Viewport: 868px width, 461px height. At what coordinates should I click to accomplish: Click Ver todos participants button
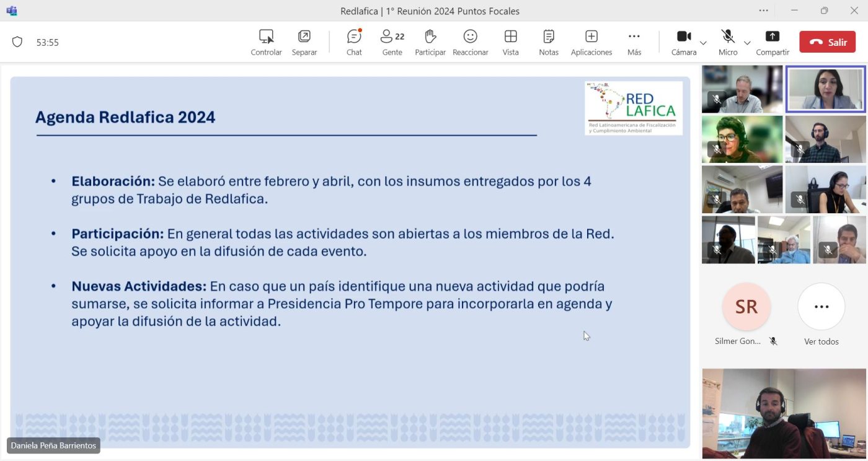821,307
